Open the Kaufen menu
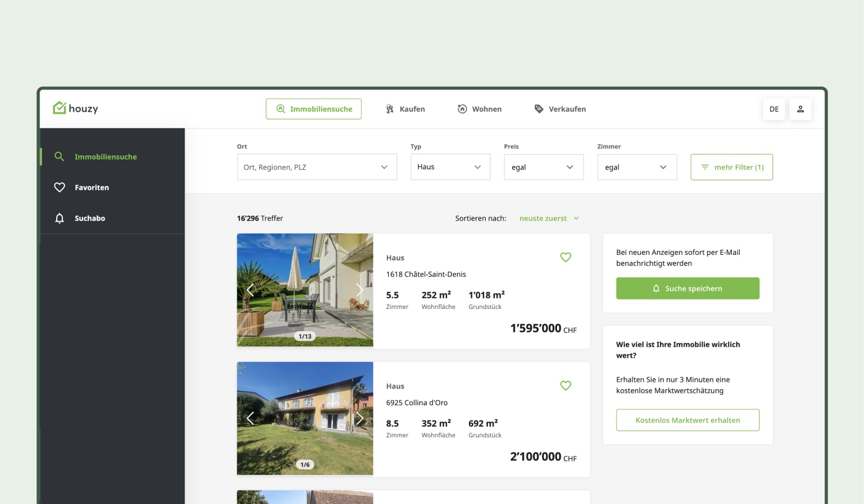Screen dimensions: 864x504 point(405,109)
